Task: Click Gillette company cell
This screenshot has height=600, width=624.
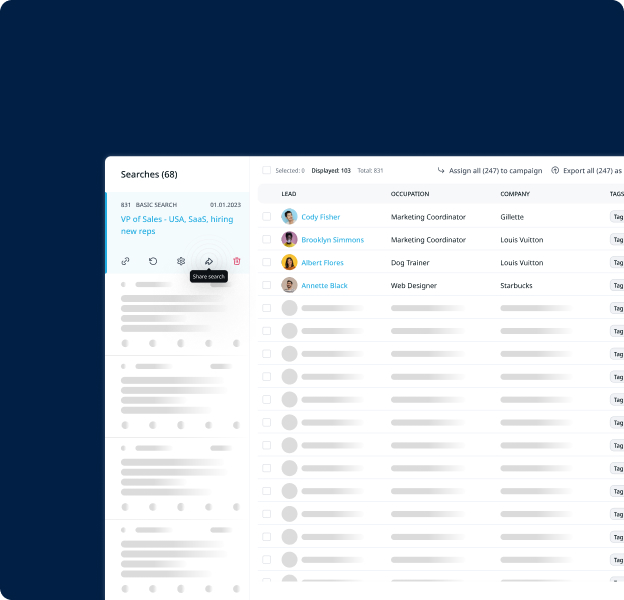Action: 512,217
